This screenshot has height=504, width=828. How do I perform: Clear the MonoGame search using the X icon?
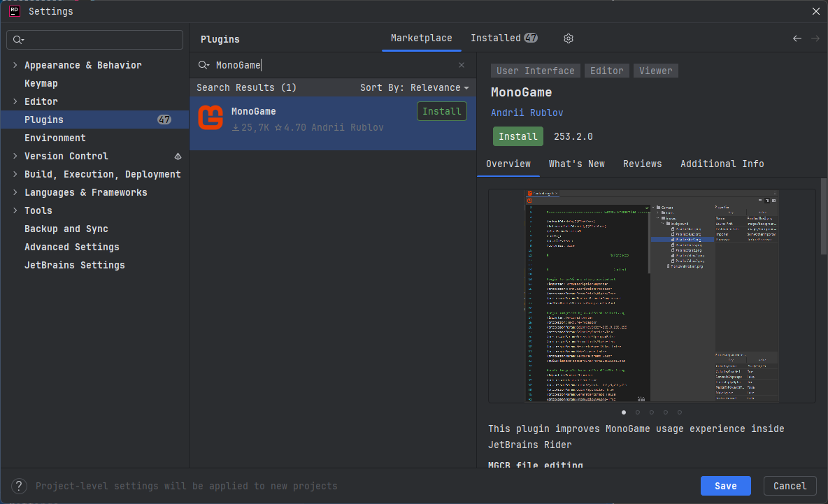461,65
